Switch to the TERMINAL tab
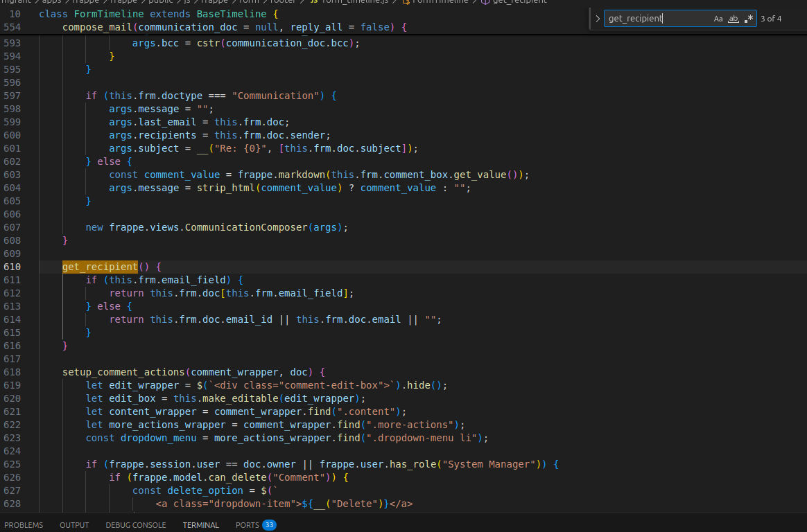The width and height of the screenshot is (807, 532). point(200,525)
